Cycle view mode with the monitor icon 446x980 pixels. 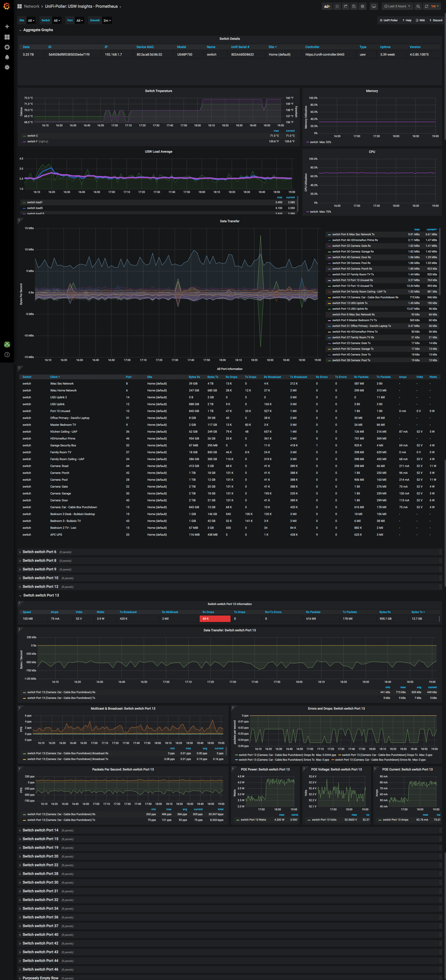(374, 6)
